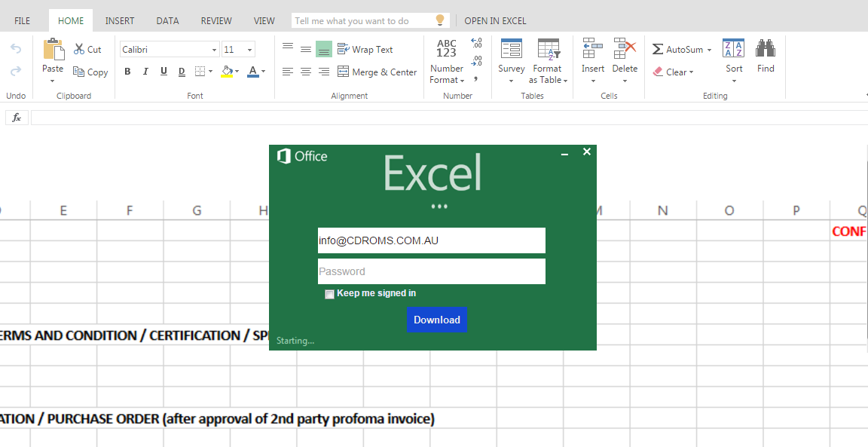Copy the selection
Screen dimensions: 868x447
(90, 72)
